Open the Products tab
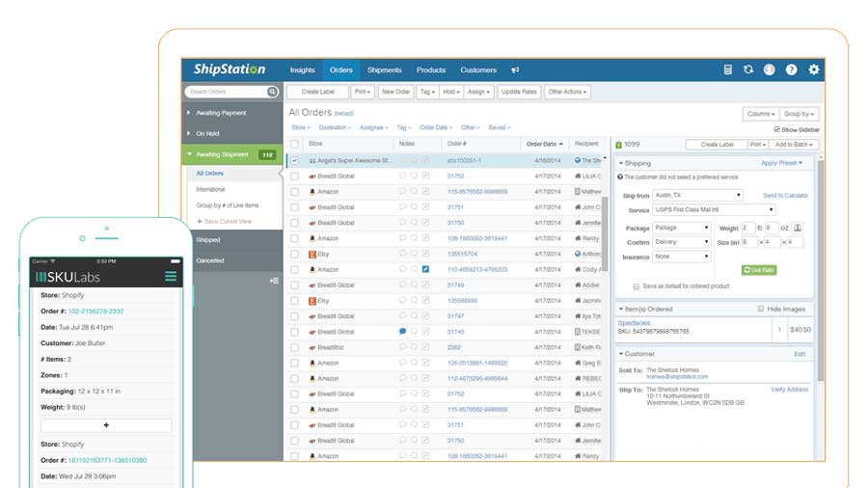 (431, 70)
